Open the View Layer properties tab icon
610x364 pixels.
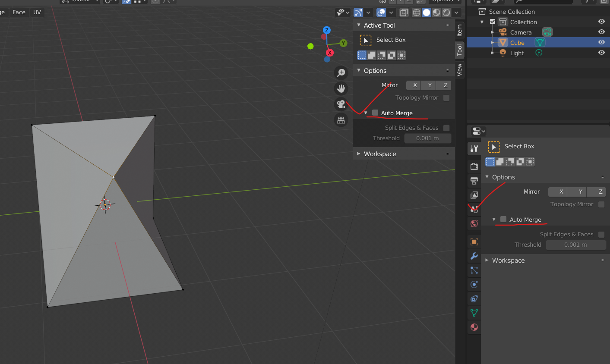coord(474,195)
